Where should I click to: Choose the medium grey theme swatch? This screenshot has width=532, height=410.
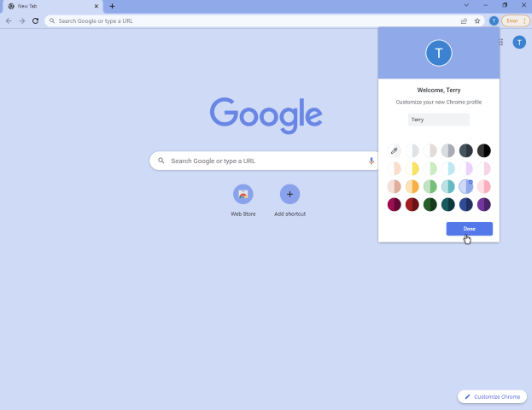point(447,150)
